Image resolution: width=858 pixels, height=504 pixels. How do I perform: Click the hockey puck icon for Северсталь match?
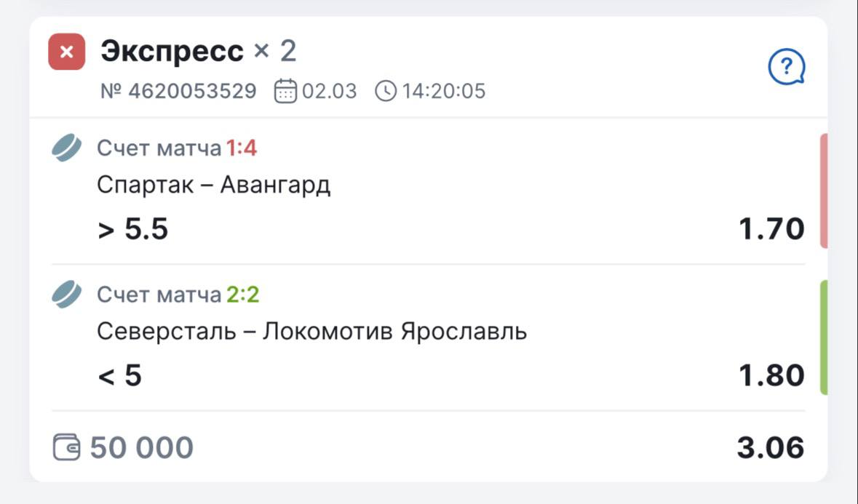(67, 295)
